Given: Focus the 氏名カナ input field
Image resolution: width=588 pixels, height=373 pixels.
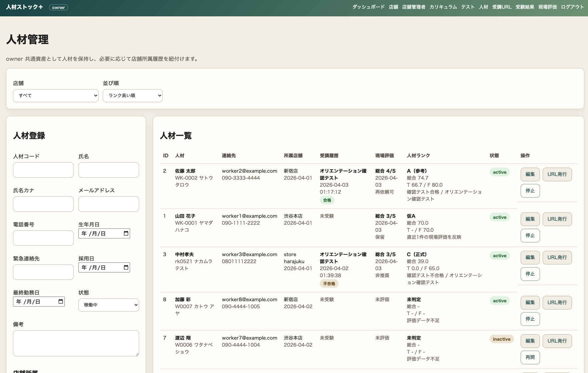Looking at the screenshot, I should pyautogui.click(x=43, y=204).
